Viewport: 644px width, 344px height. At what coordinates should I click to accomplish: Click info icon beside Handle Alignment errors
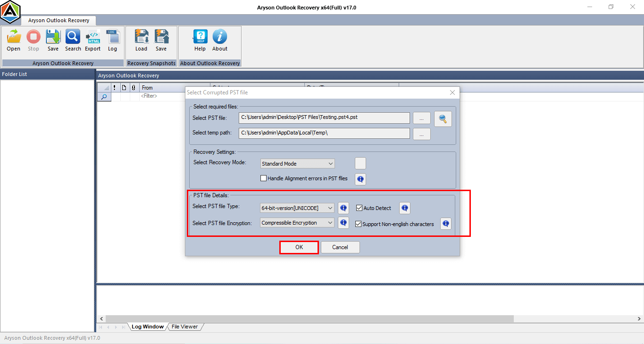pos(360,179)
